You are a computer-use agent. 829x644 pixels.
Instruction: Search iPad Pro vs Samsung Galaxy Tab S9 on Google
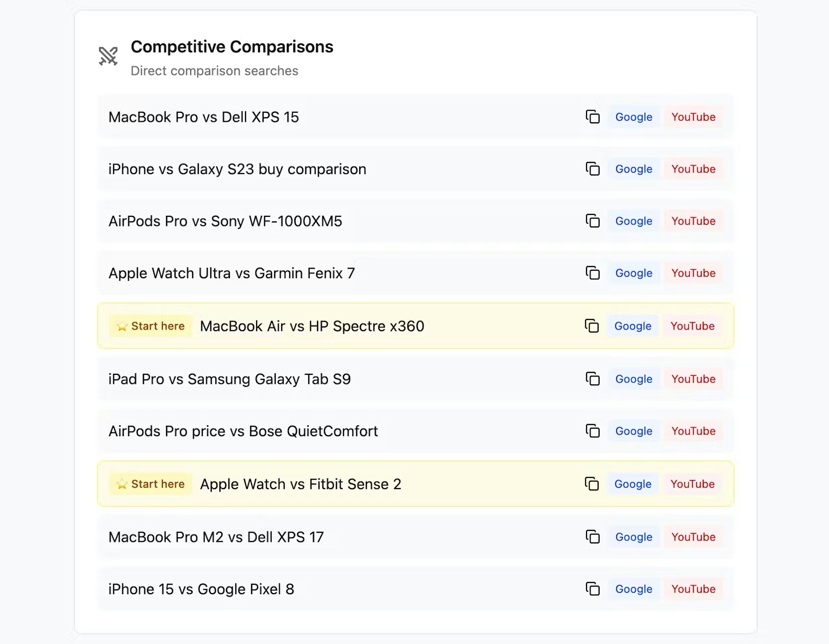(x=633, y=379)
